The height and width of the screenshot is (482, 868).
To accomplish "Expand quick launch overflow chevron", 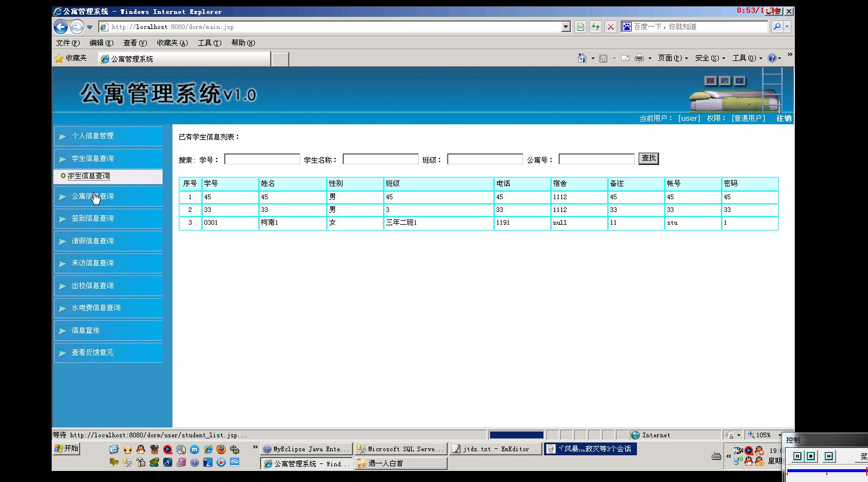I will 255,447.
